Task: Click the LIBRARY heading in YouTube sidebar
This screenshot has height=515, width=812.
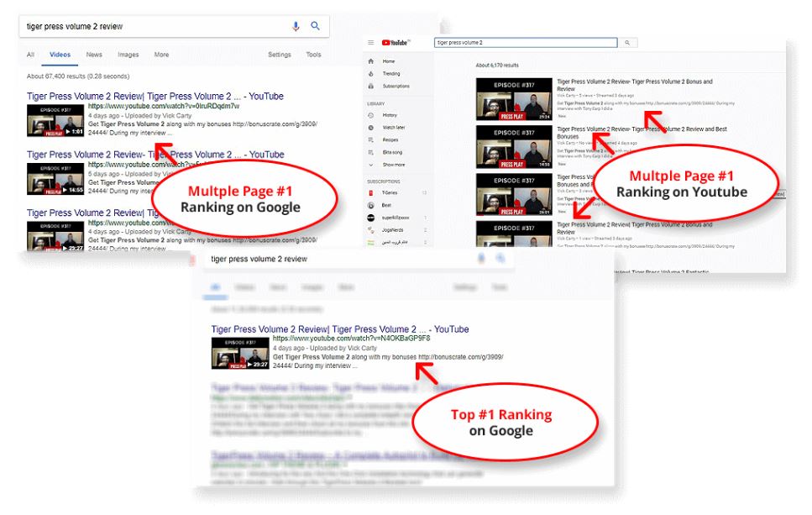Action: pos(376,103)
